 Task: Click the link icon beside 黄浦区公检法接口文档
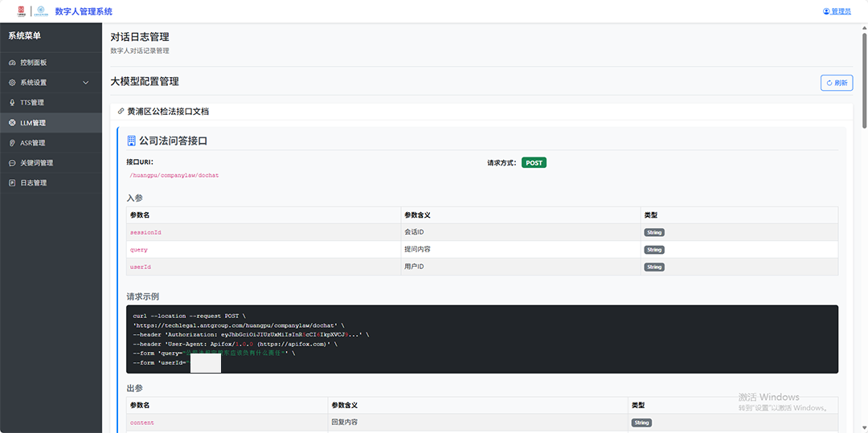point(121,112)
